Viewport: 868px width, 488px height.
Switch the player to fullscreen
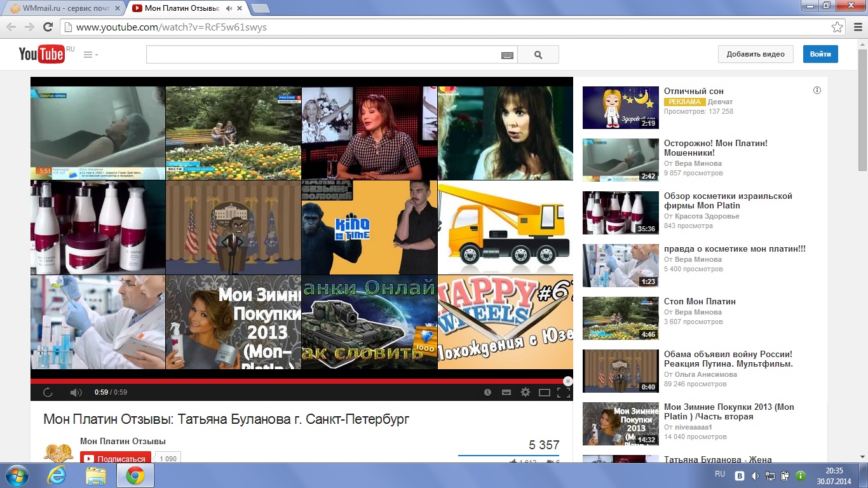point(563,393)
